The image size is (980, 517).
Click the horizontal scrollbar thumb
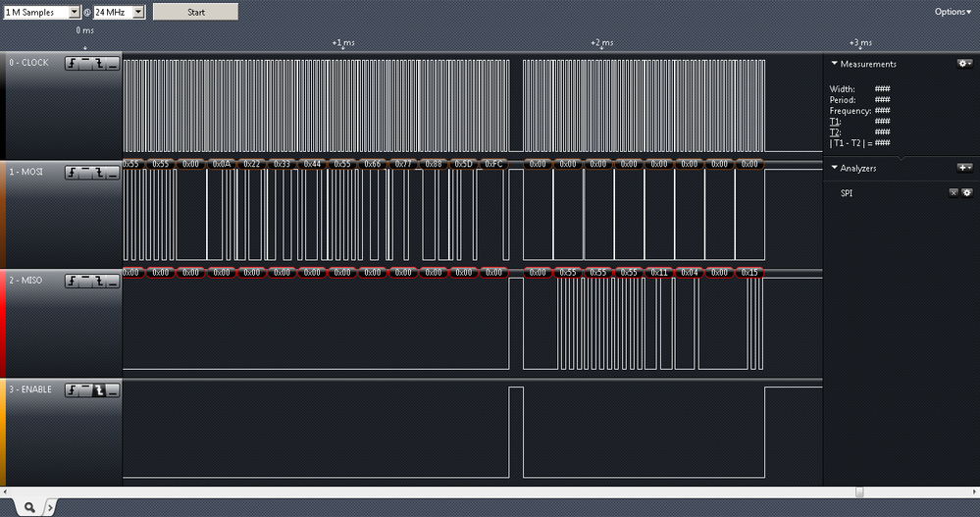coord(859,492)
